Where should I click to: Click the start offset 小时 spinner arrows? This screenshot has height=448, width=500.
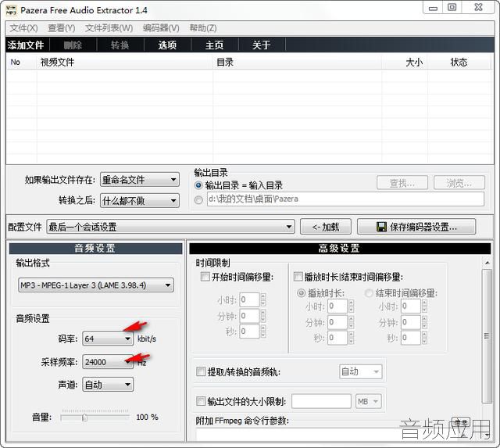pyautogui.click(x=263, y=299)
